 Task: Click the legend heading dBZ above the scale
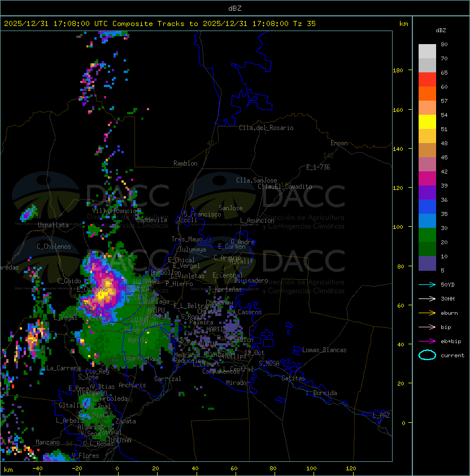point(441,31)
